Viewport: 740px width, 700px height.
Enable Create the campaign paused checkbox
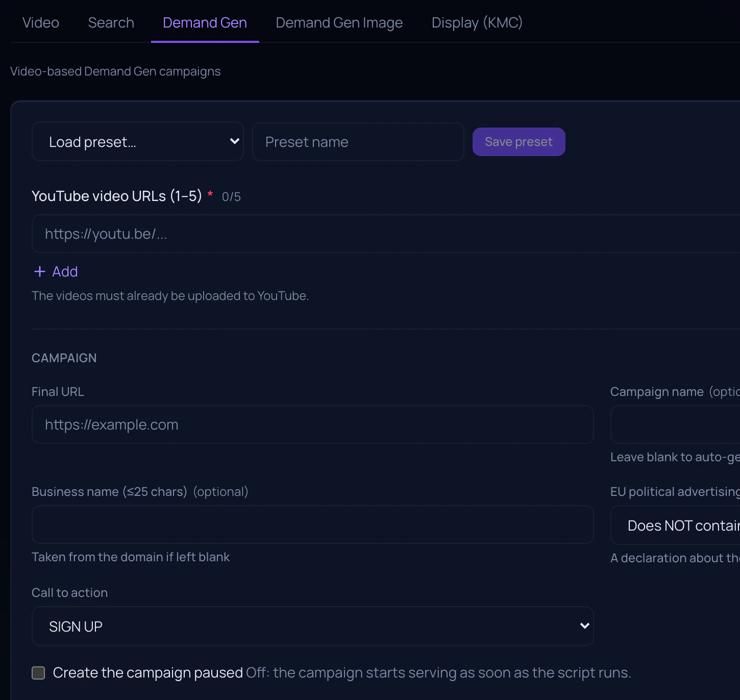pyautogui.click(x=38, y=673)
